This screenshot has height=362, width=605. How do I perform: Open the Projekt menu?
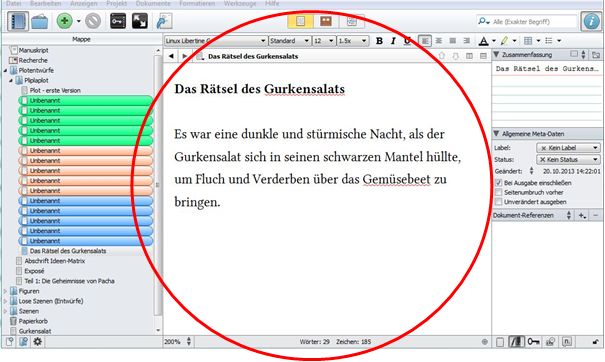(117, 3)
